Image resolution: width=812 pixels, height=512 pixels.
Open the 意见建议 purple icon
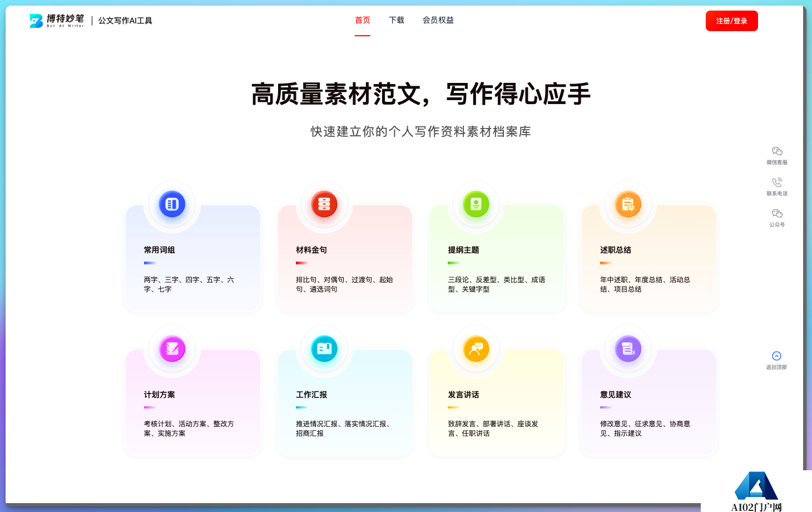pyautogui.click(x=628, y=349)
